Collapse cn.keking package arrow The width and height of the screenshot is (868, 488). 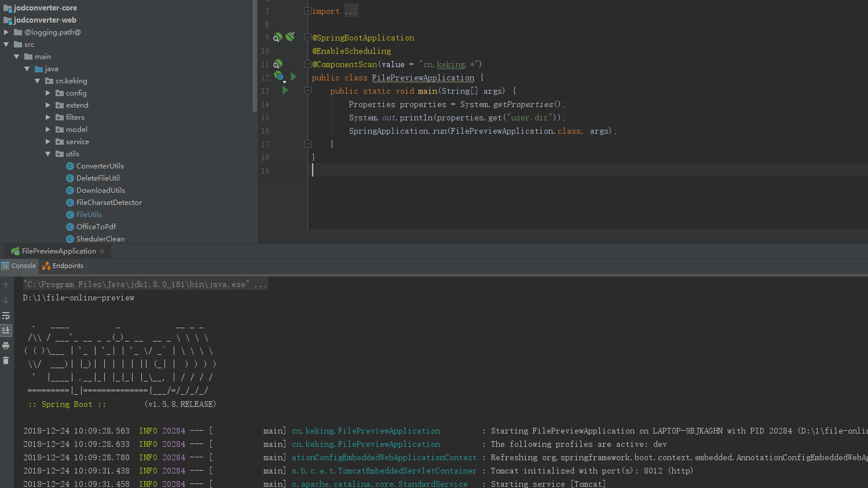pos(38,81)
